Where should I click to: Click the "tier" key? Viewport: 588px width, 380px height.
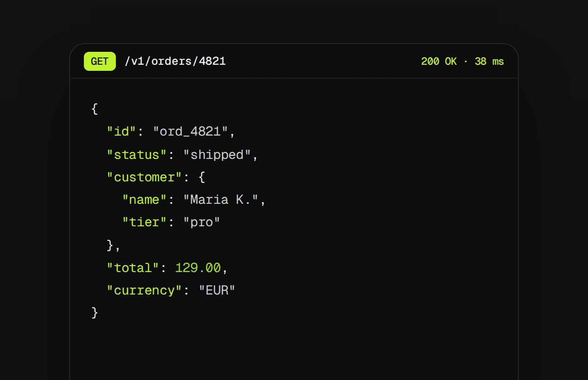point(145,222)
